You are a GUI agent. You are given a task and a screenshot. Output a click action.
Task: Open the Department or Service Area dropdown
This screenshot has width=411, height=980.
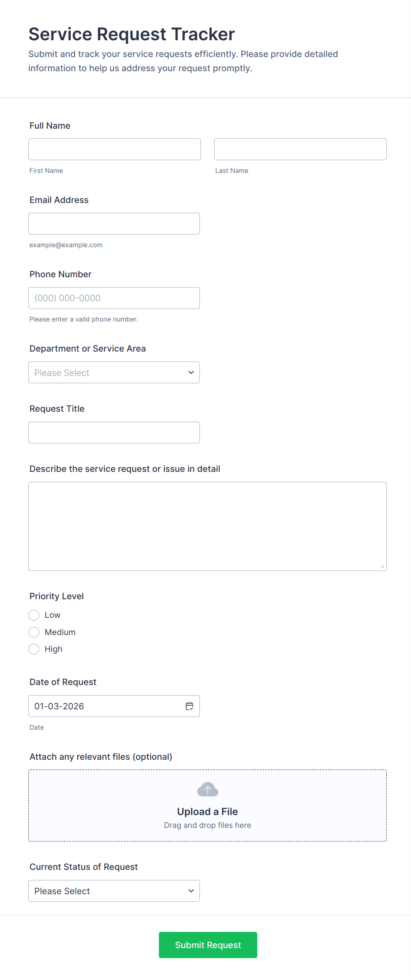[x=114, y=372]
